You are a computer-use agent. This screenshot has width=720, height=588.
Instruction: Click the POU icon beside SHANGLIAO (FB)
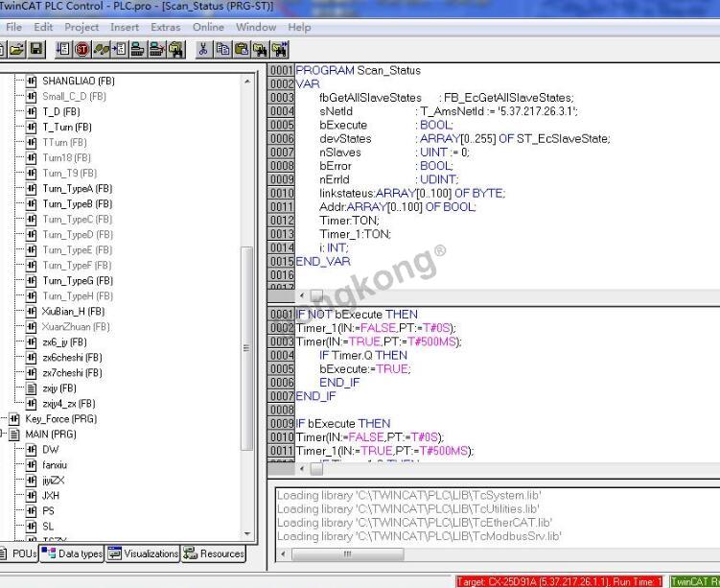[32, 82]
